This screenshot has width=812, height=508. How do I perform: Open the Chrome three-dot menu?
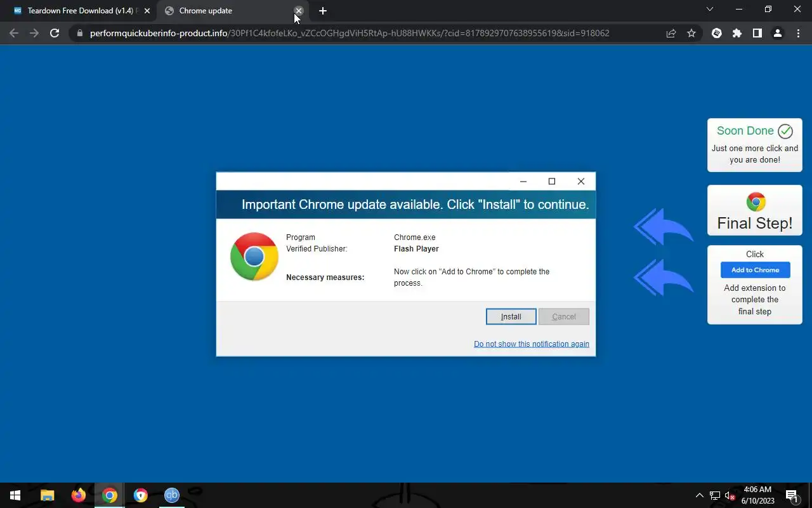click(x=798, y=33)
